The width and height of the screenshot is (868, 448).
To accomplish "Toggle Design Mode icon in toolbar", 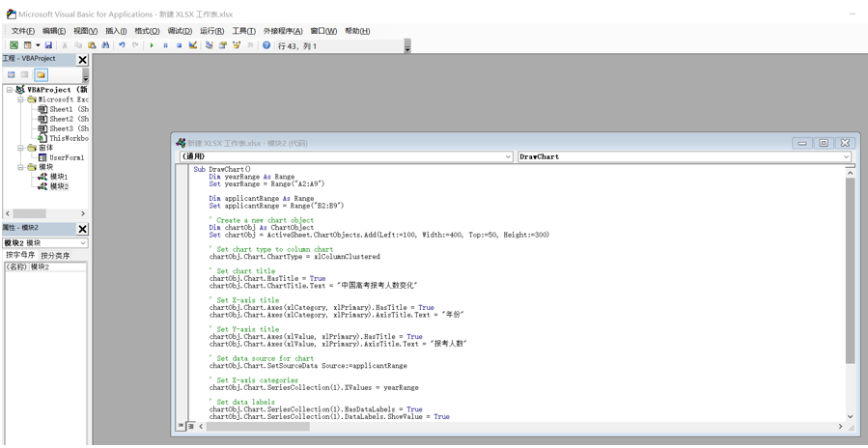I will (193, 45).
